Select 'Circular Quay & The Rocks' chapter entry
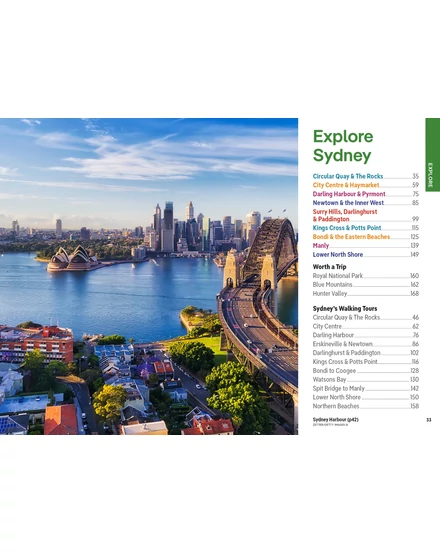 pyautogui.click(x=366, y=176)
